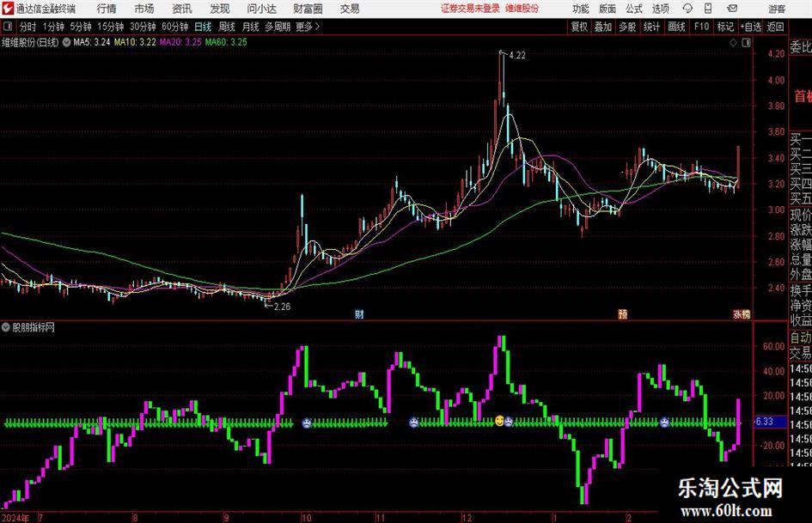Image resolution: width=812 pixels, height=523 pixels.
Task: Open the 公式 menu
Action: point(634,9)
